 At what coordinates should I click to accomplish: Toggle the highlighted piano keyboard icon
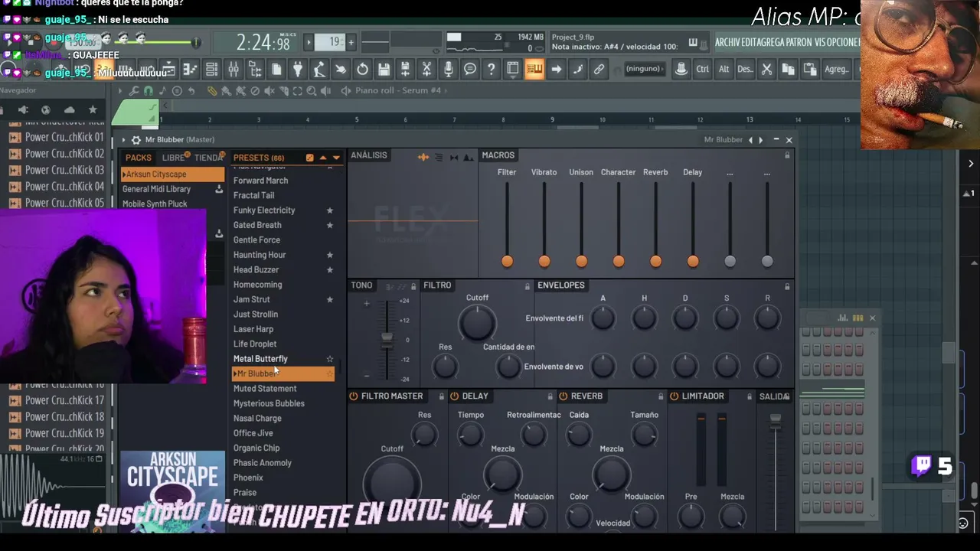click(534, 69)
